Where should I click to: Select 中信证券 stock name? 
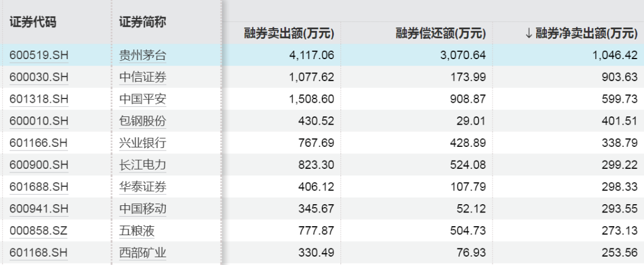[143, 77]
